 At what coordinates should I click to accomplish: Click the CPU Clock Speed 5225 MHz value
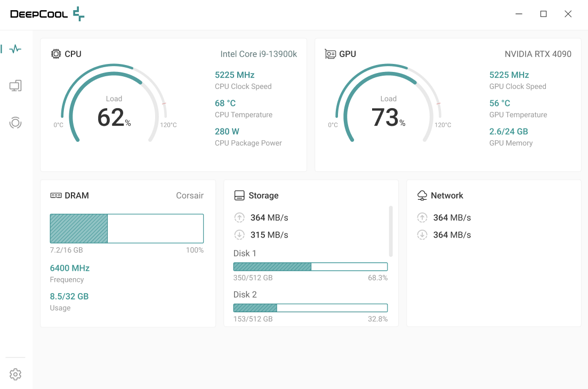pyautogui.click(x=235, y=75)
